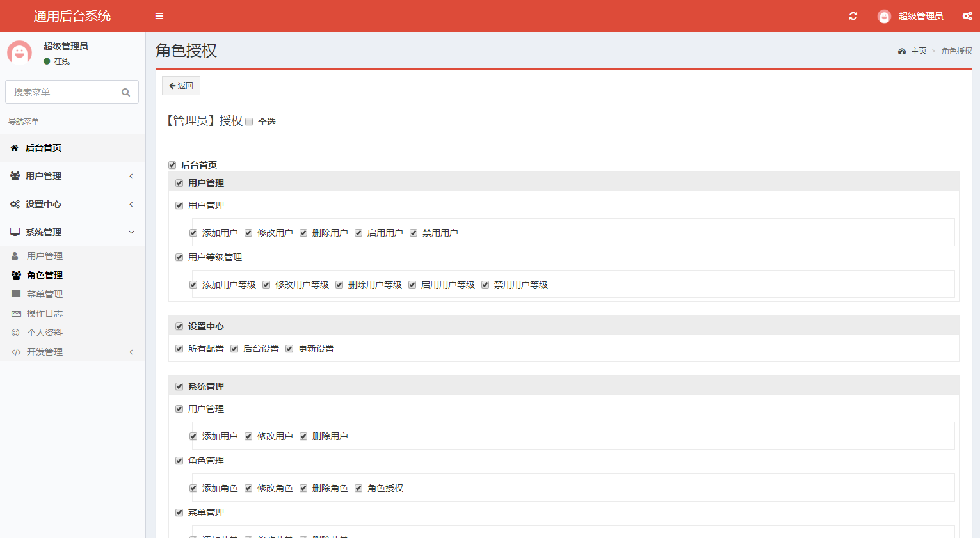Image resolution: width=980 pixels, height=538 pixels.
Task: Click 超级管理员 name in sidebar panel
Action: [x=66, y=46]
